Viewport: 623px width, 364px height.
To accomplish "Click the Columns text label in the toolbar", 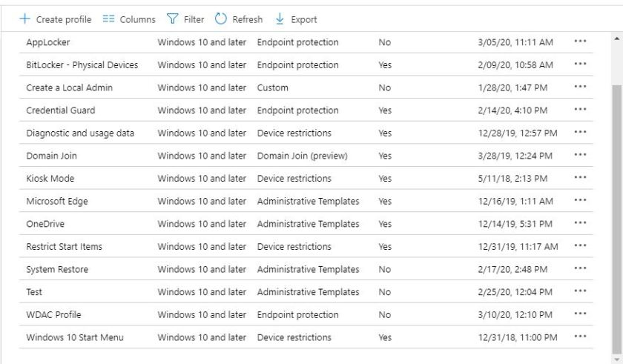I will click(138, 19).
